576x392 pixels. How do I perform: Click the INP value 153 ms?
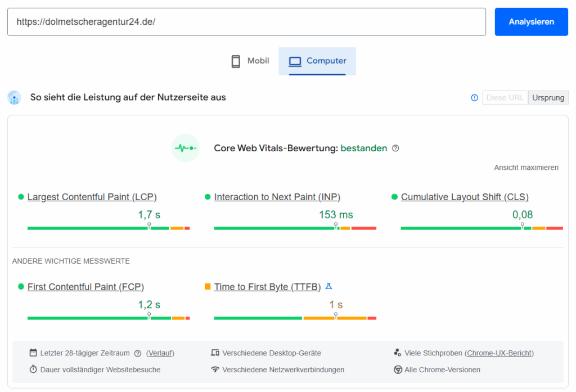[x=336, y=215]
